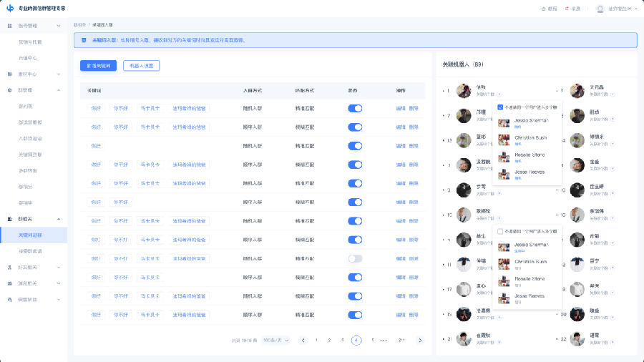Click the app logo in the top-left

point(10,8)
